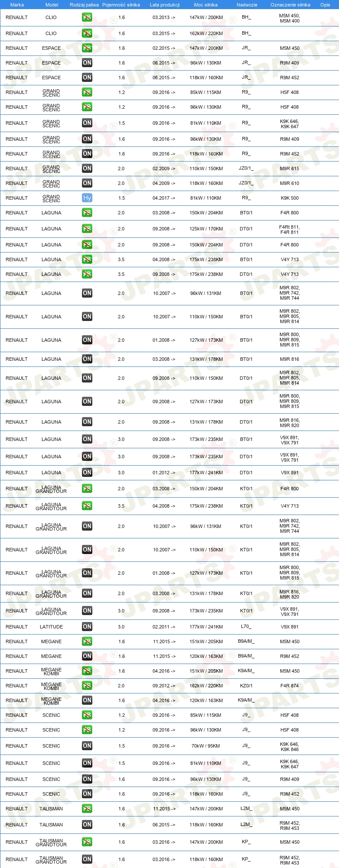Viewport: 339px width, 868px height.
Task: Click the ON icon in the LATITUDE row
Action: pyautogui.click(x=87, y=627)
